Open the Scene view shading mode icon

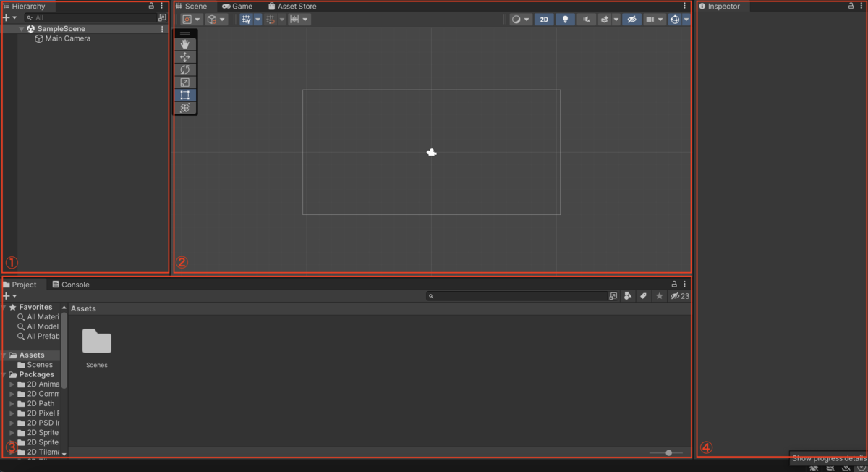(x=515, y=19)
